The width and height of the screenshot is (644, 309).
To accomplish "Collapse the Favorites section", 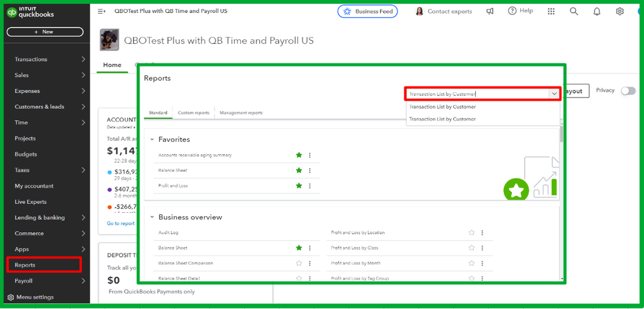I will 152,140.
